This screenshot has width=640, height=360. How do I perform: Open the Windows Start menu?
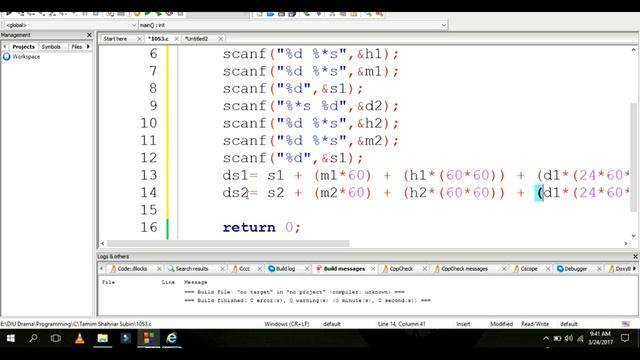click(11, 338)
